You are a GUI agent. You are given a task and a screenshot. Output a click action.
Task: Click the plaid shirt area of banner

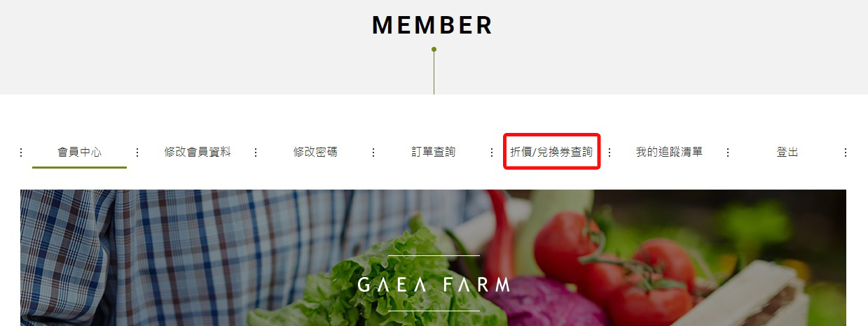[x=175, y=257]
